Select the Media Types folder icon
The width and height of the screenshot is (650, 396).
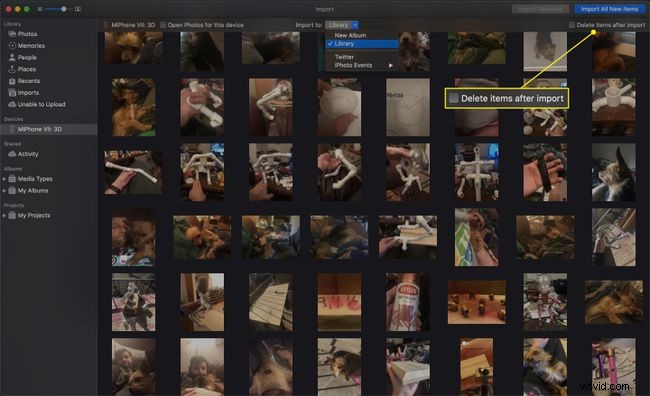coord(12,179)
